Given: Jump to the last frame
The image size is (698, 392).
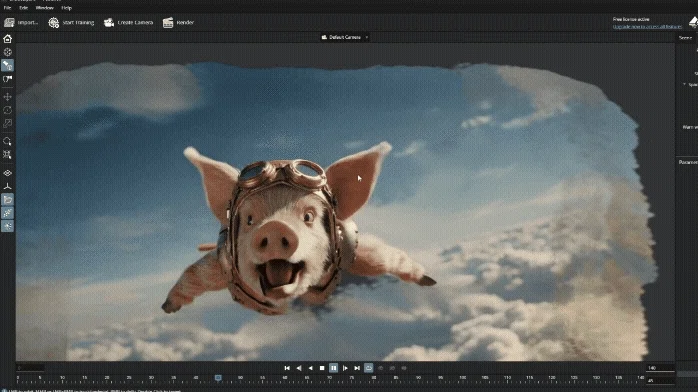Looking at the screenshot, I should (x=357, y=368).
